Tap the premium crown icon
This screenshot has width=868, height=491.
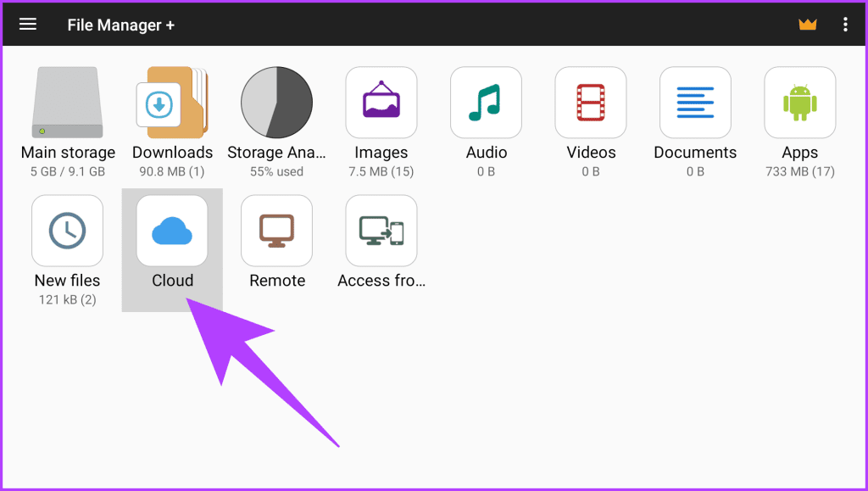click(808, 25)
